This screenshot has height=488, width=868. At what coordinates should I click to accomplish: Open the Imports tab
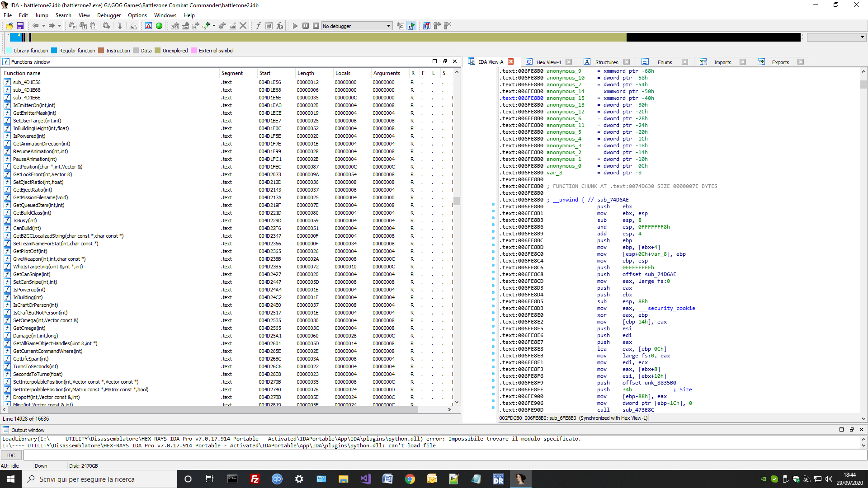722,62
